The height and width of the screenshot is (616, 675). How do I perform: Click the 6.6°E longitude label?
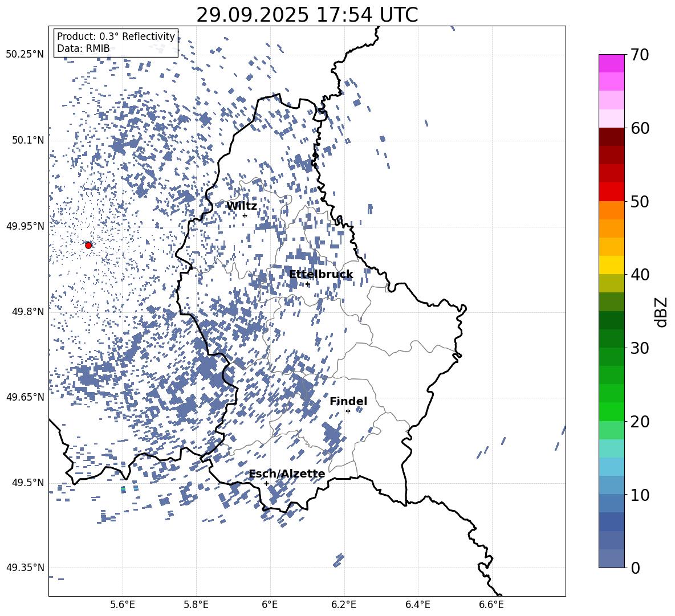(x=491, y=605)
